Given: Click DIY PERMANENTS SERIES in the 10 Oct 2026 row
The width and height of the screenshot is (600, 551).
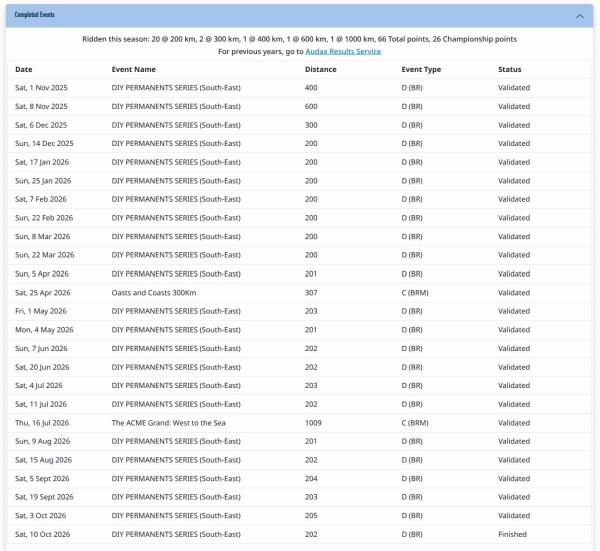Looking at the screenshot, I should 176,535.
